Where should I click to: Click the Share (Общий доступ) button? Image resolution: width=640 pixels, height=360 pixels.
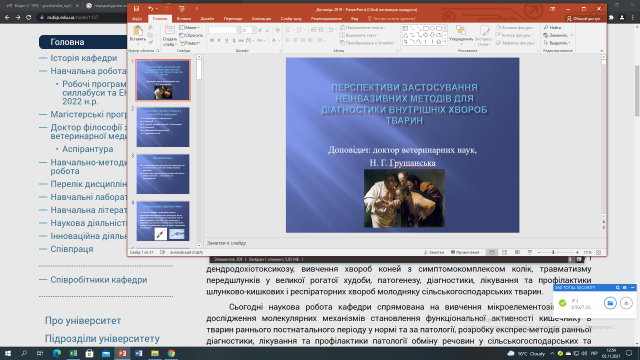click(x=583, y=19)
